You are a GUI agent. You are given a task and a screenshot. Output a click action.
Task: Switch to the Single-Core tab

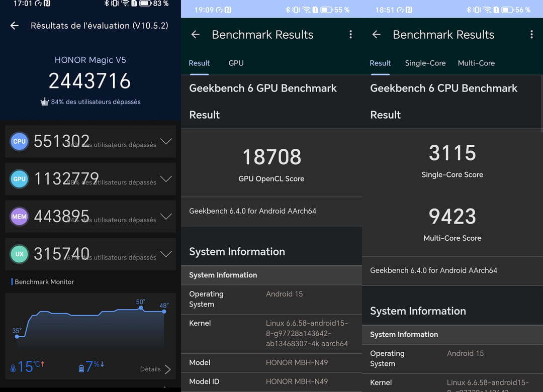click(x=425, y=63)
